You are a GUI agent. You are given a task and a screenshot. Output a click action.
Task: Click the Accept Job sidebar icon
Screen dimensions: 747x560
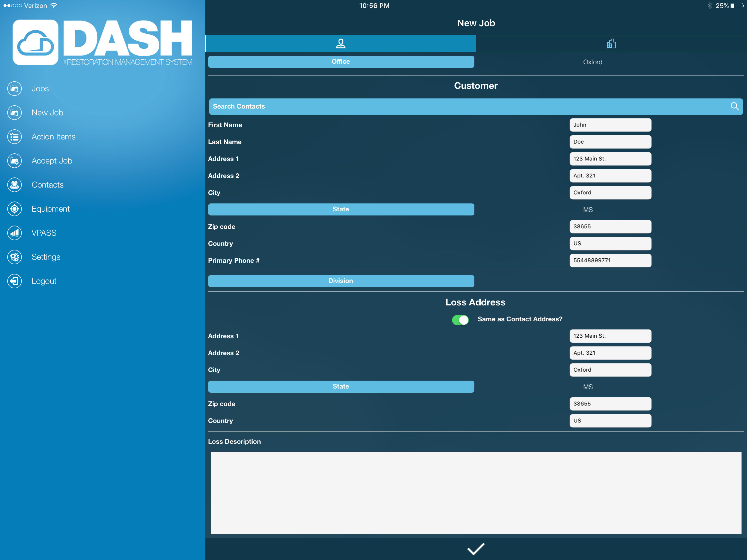pos(14,161)
